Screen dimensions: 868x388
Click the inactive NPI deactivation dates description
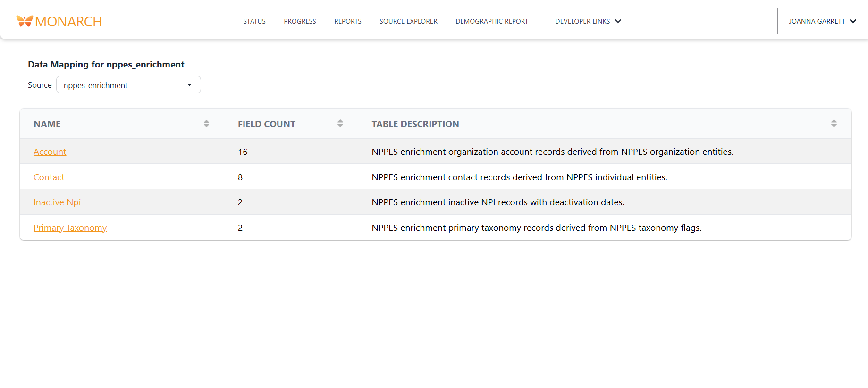pyautogui.click(x=498, y=202)
